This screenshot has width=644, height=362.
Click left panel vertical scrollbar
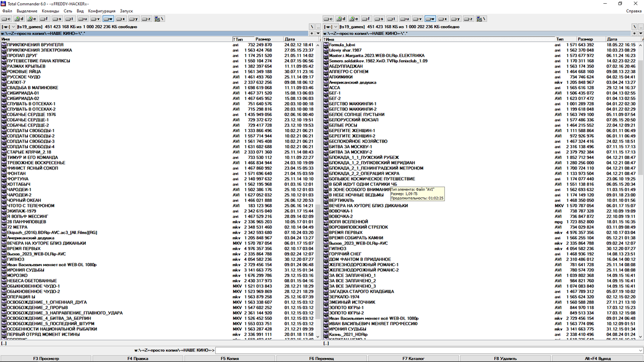click(x=318, y=190)
